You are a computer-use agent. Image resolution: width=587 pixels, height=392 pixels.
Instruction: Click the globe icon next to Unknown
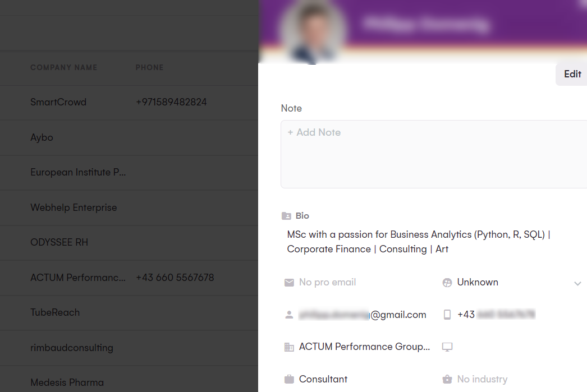[447, 283]
